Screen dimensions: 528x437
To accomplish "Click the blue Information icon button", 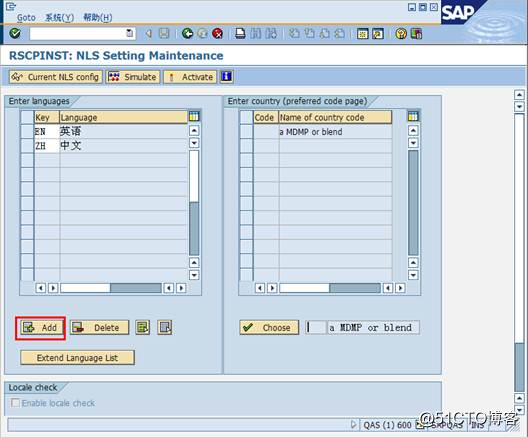I will [227, 77].
